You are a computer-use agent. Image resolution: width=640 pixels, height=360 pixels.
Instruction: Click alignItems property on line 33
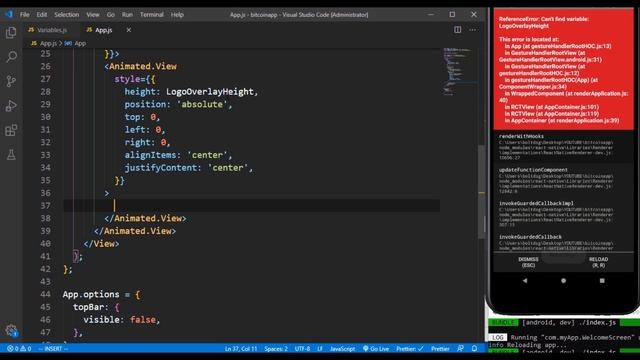[x=150, y=155]
